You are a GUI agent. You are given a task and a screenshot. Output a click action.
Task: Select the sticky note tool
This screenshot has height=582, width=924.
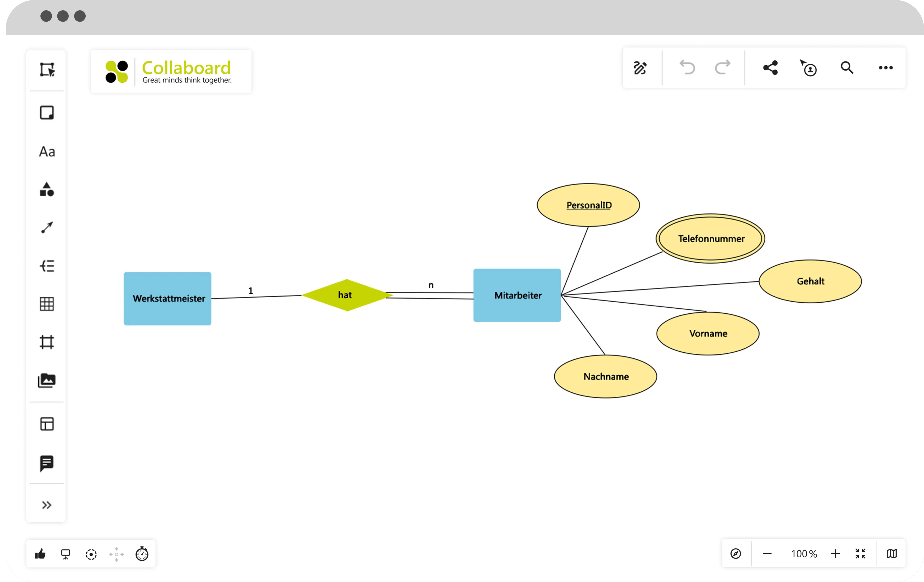point(47,113)
